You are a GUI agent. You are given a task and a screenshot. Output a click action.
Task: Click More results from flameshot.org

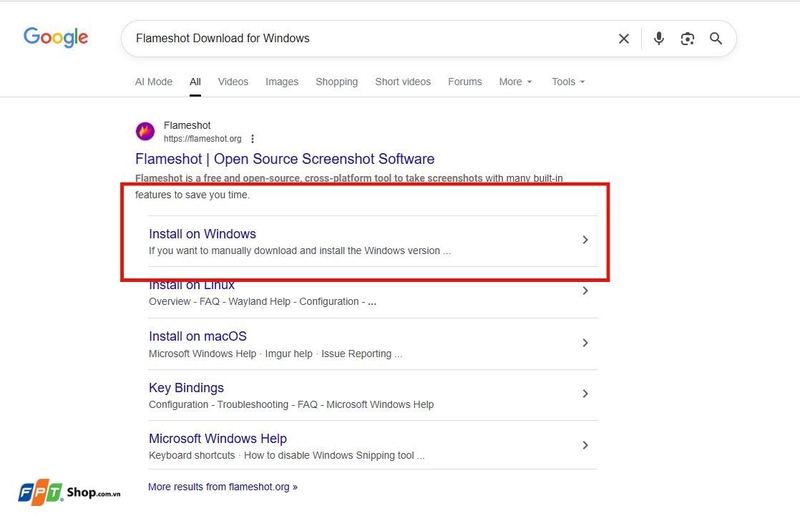click(x=222, y=487)
